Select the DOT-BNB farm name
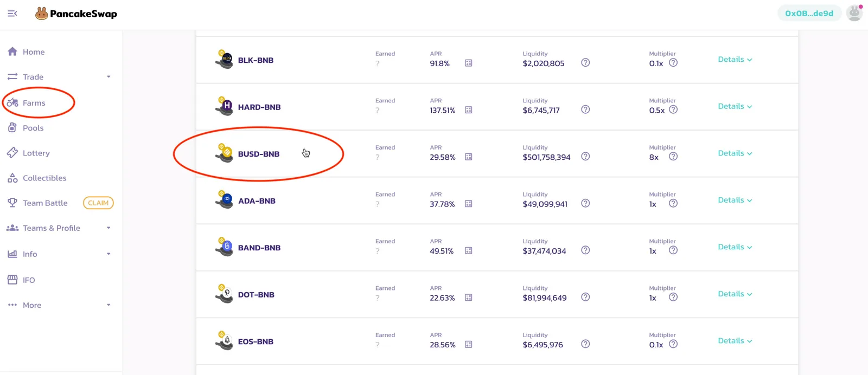The width and height of the screenshot is (868, 375). (256, 295)
